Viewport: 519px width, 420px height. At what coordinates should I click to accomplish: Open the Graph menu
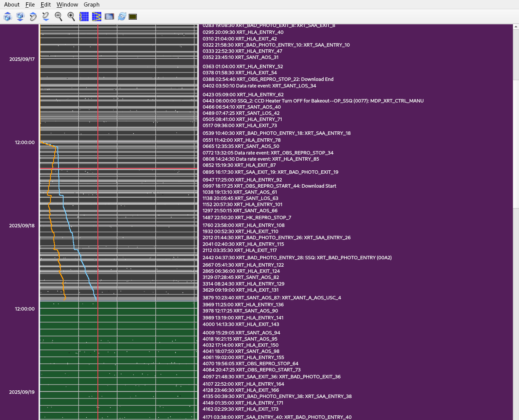92,5
